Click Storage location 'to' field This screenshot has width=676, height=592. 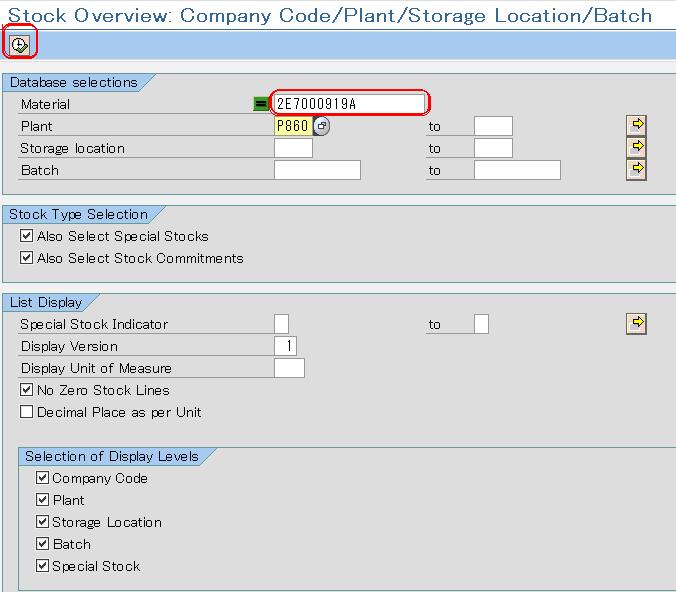[493, 148]
